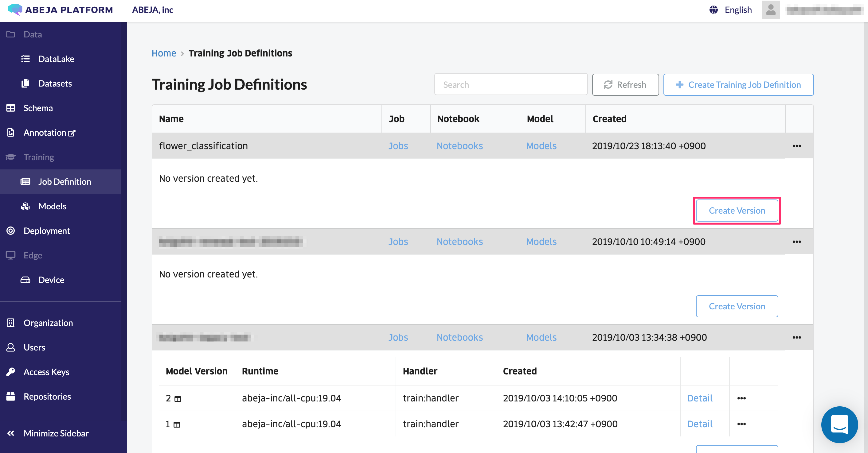Click the user avatar icon
Viewport: 868px width, 453px height.
(x=771, y=10)
